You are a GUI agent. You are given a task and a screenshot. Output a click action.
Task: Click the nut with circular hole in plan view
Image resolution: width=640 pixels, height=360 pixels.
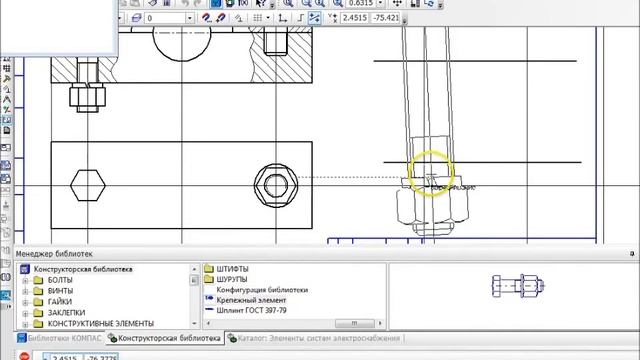click(276, 185)
